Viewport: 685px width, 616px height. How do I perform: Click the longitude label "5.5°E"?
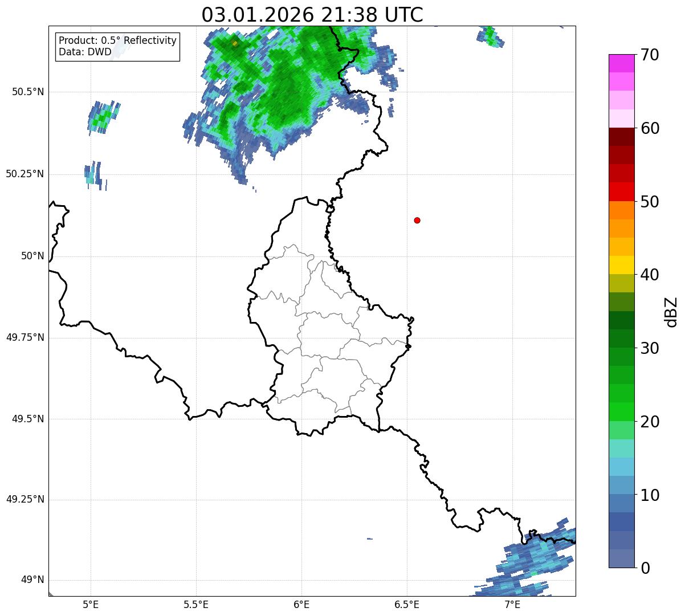click(196, 605)
